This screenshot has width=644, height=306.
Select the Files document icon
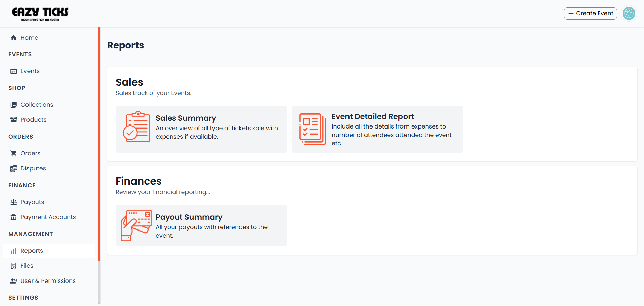click(13, 266)
